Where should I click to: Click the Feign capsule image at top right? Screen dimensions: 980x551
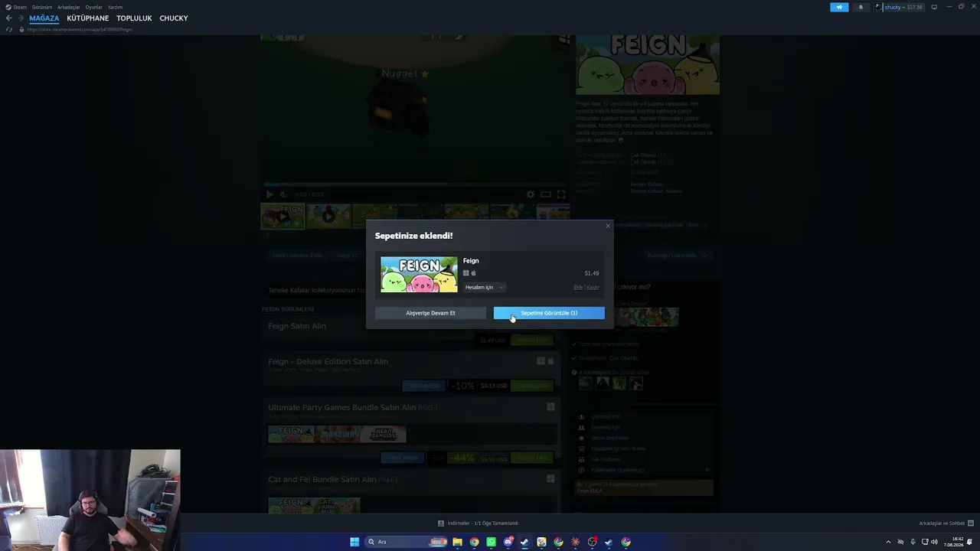point(648,65)
